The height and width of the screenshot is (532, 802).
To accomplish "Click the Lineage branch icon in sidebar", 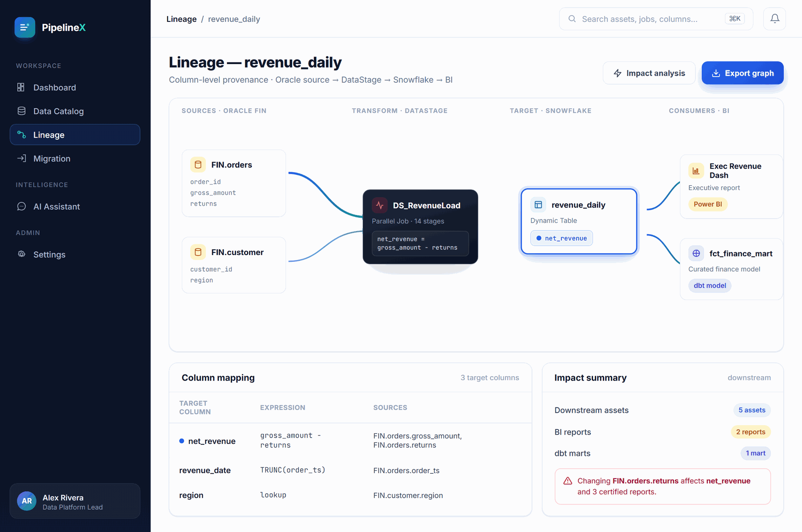I will coord(21,134).
